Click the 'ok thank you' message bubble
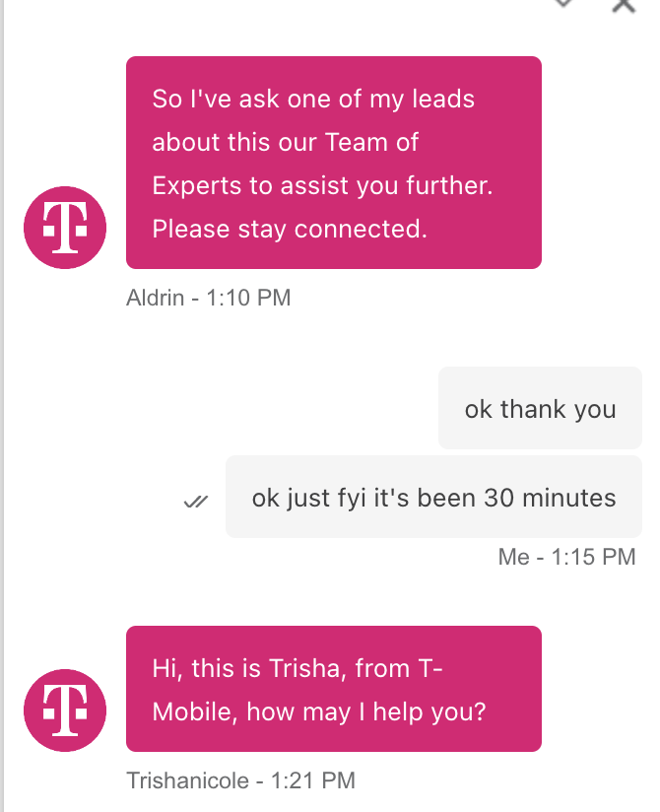660x812 pixels. tap(539, 408)
